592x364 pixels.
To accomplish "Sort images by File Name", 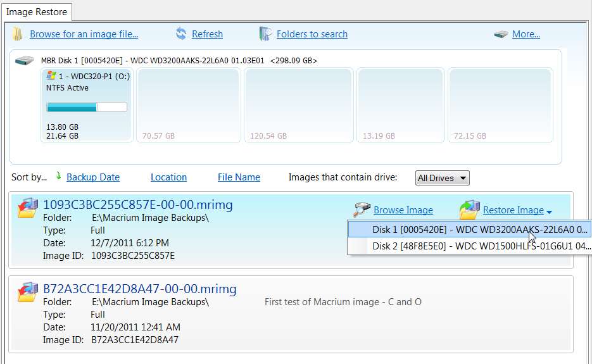I will tap(239, 177).
